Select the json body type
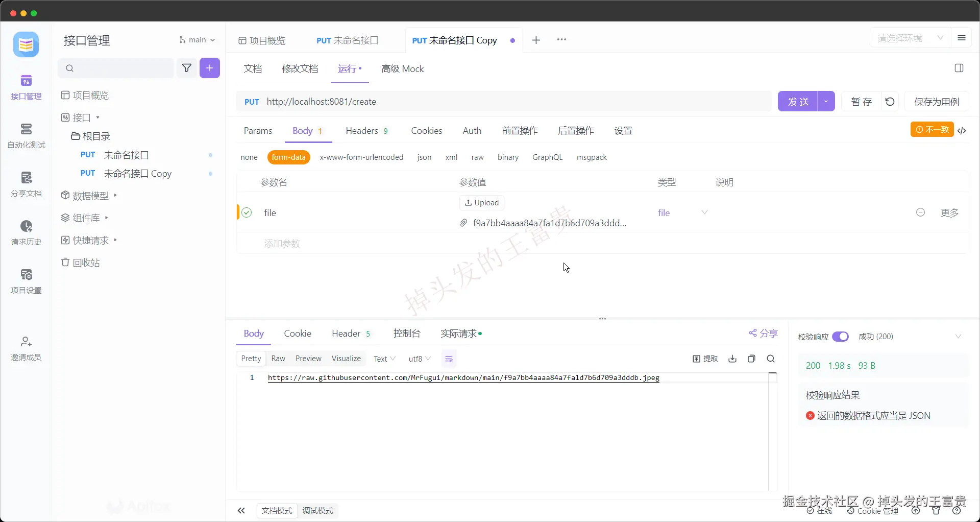Screen dimensions: 980x522 click(424, 157)
